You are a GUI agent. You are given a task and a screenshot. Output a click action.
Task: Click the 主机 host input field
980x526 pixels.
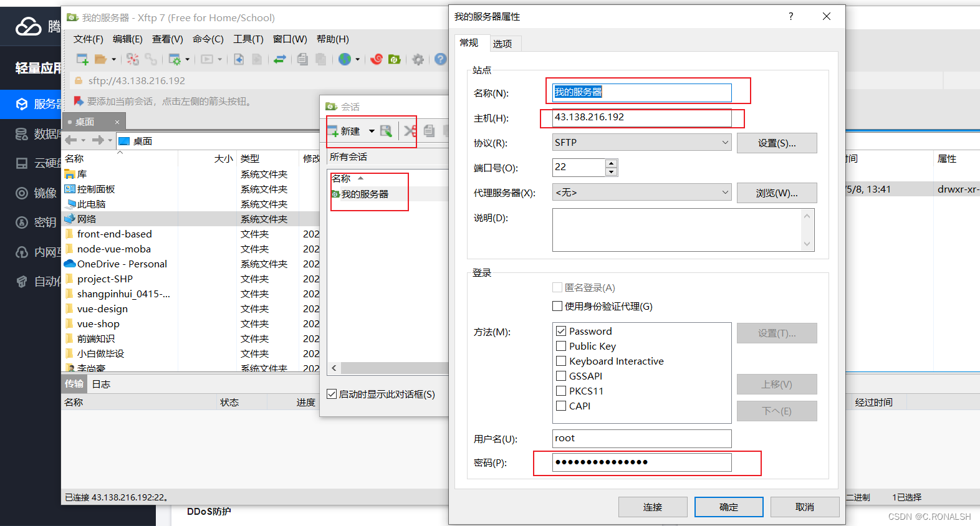(x=641, y=117)
